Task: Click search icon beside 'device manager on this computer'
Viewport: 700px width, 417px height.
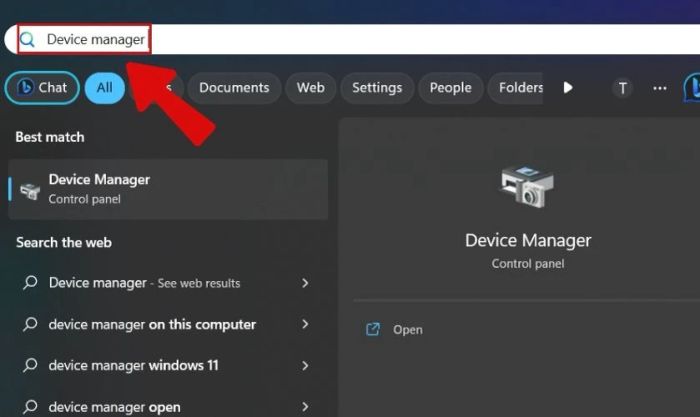Action: [x=30, y=324]
